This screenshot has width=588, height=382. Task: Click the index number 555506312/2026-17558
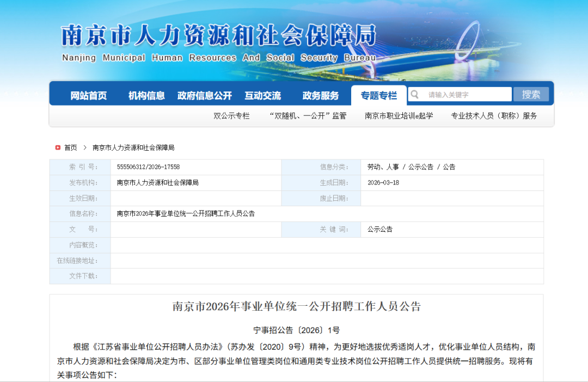tap(148, 167)
